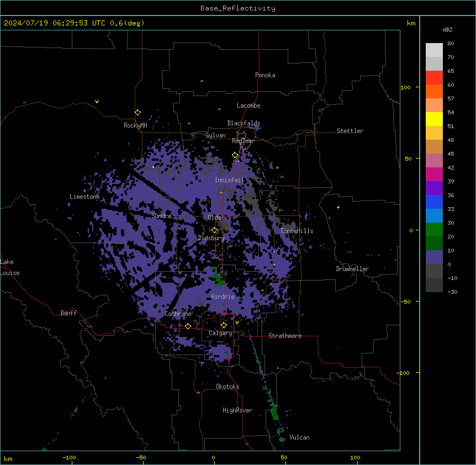Click the white plus marker north of Drumheller
The width and height of the screenshot is (476, 465).
[x=338, y=207]
